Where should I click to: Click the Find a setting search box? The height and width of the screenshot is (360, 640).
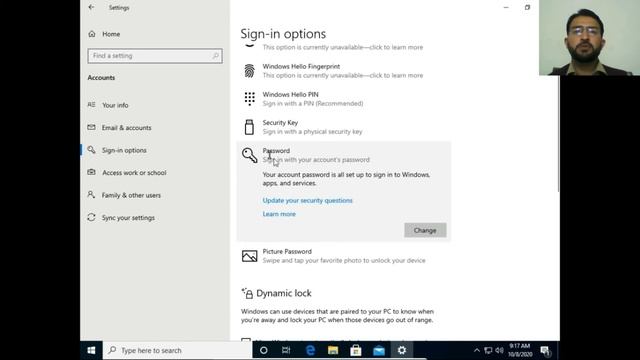point(155,56)
